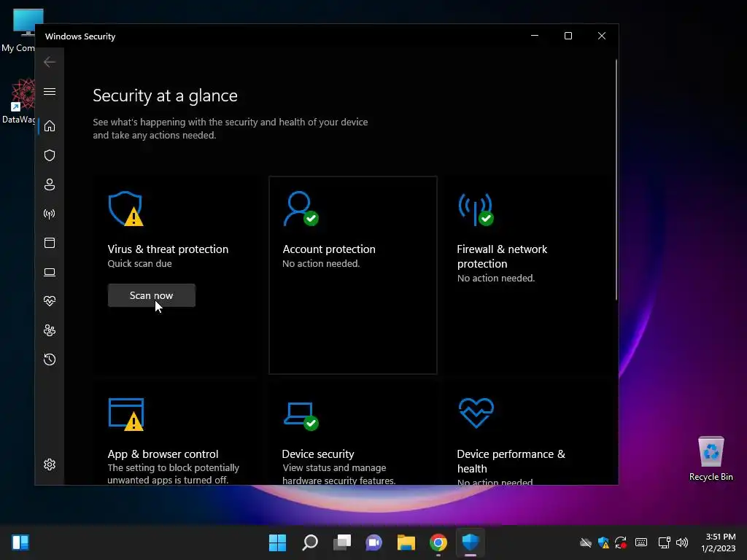This screenshot has height=560, width=747.
Task: Open Settings gear in sidebar
Action: 50,464
